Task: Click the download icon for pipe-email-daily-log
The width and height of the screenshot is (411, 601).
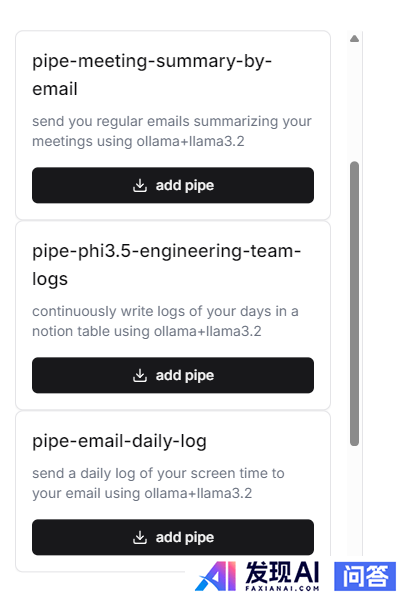Action: (x=140, y=538)
